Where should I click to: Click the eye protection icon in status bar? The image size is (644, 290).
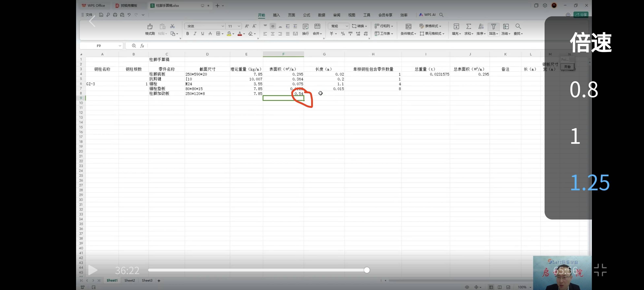467,287
